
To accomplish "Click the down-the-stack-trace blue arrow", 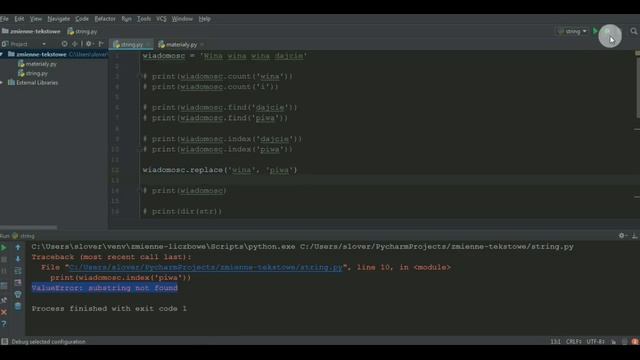I will pyautogui.click(x=18, y=259).
